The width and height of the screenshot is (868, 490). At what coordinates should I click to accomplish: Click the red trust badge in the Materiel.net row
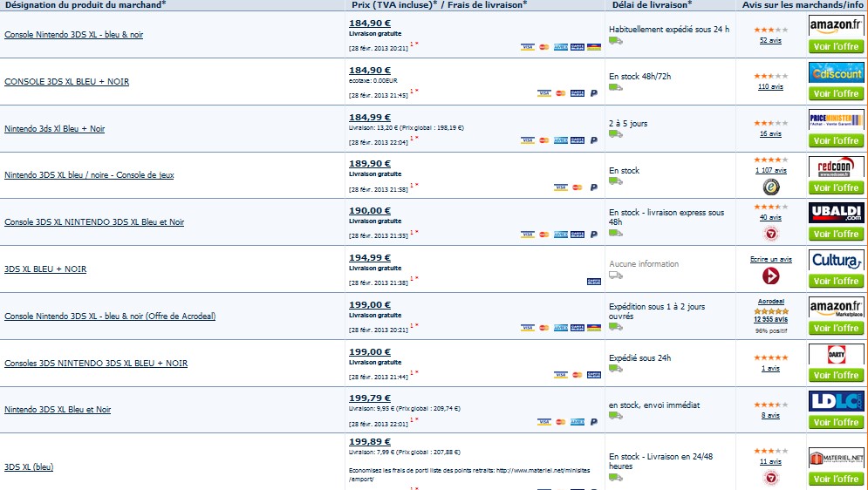770,478
